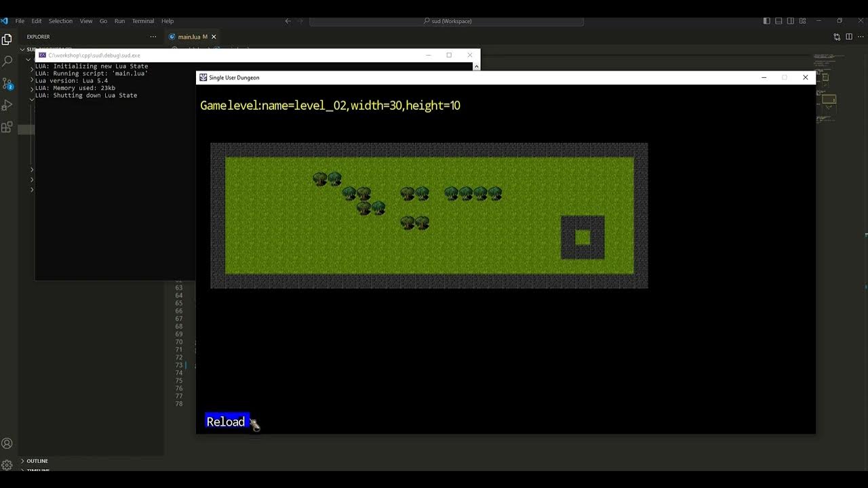Click 'LUA: Memory used: 23kb' console line
Viewport: 868px width, 488px height.
[75, 88]
